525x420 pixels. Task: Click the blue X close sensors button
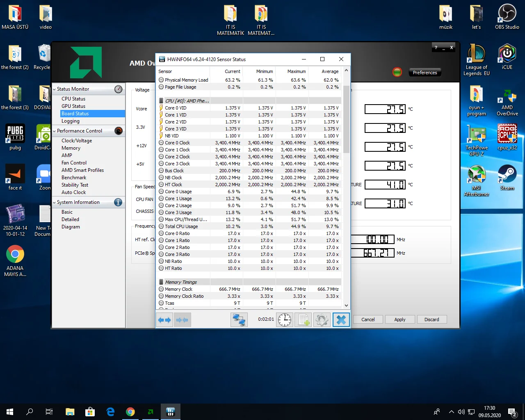pyautogui.click(x=341, y=320)
